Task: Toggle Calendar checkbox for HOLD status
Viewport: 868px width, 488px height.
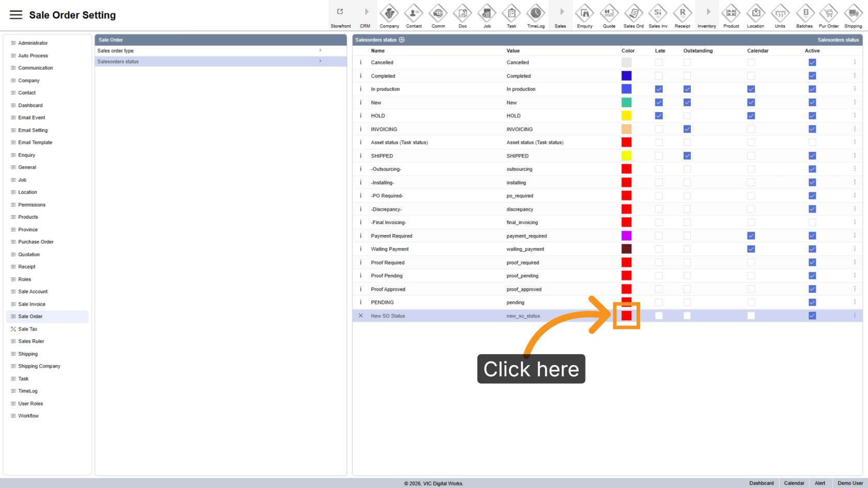Action: coord(751,116)
